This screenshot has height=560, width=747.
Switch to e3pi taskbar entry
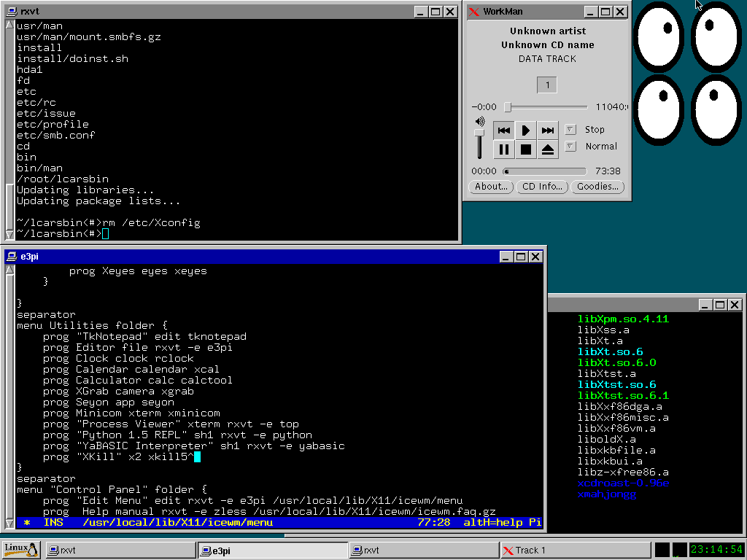pos(273,550)
